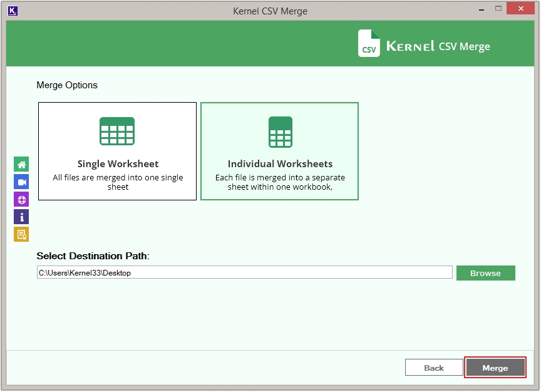Click the Single Worksheet table icon
The height and width of the screenshot is (392, 541).
tap(117, 131)
